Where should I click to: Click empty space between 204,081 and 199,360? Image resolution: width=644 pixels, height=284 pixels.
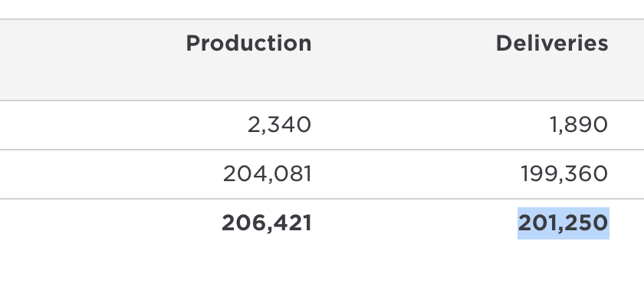pyautogui.click(x=416, y=173)
